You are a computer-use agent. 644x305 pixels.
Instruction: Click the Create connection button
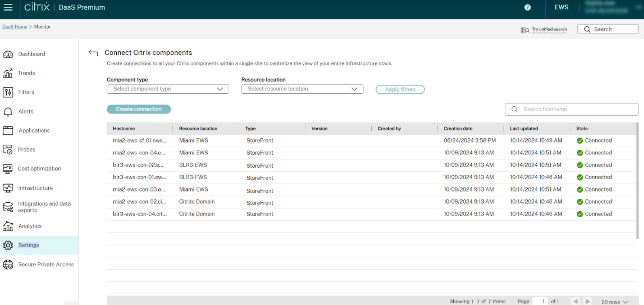(139, 109)
